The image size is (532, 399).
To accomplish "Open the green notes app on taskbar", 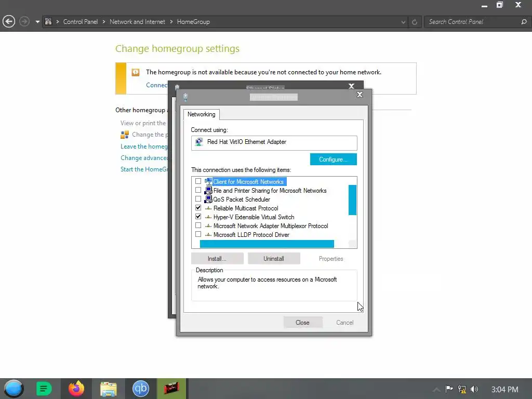I will tap(44, 389).
